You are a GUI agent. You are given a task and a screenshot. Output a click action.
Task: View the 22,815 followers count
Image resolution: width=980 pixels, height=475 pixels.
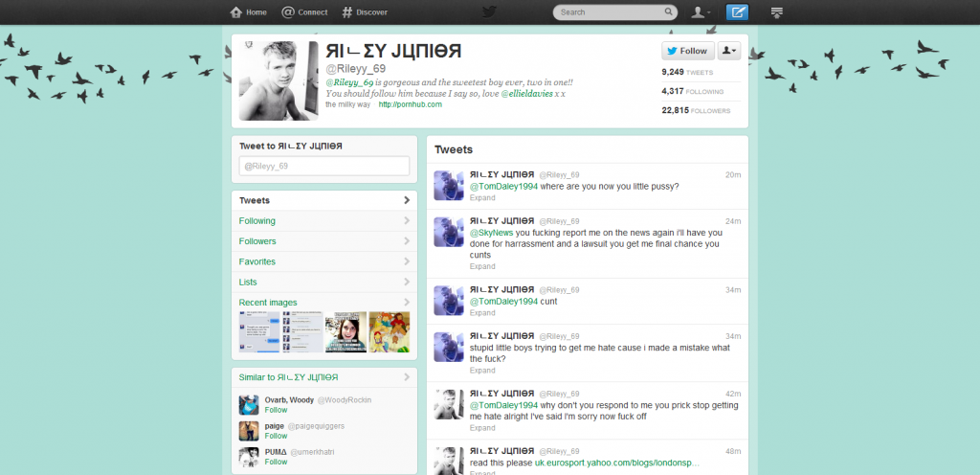coord(696,111)
